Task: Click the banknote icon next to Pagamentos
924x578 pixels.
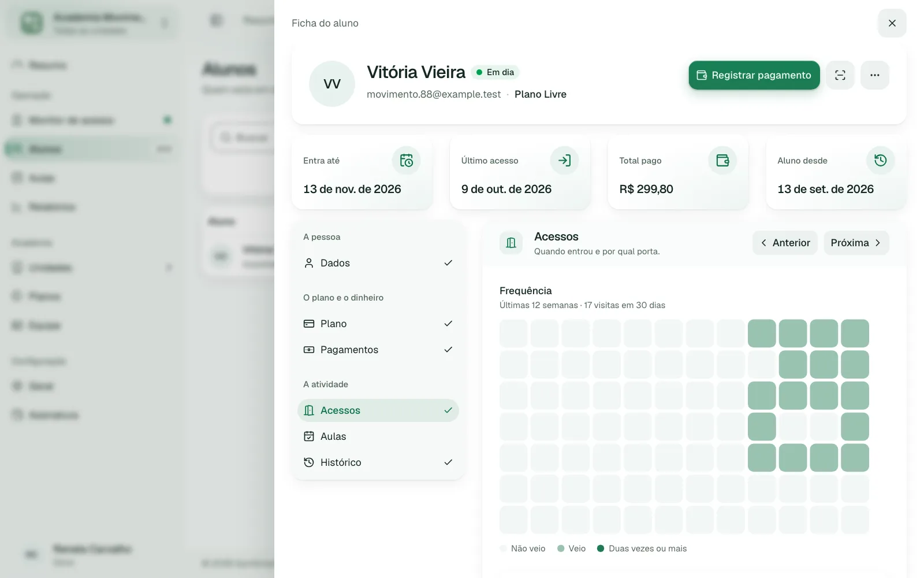Action: click(x=309, y=350)
